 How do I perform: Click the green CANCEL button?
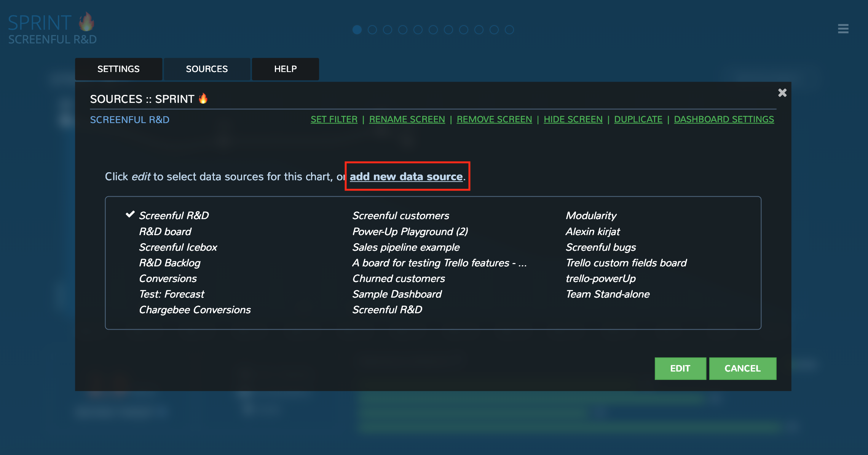coord(742,368)
